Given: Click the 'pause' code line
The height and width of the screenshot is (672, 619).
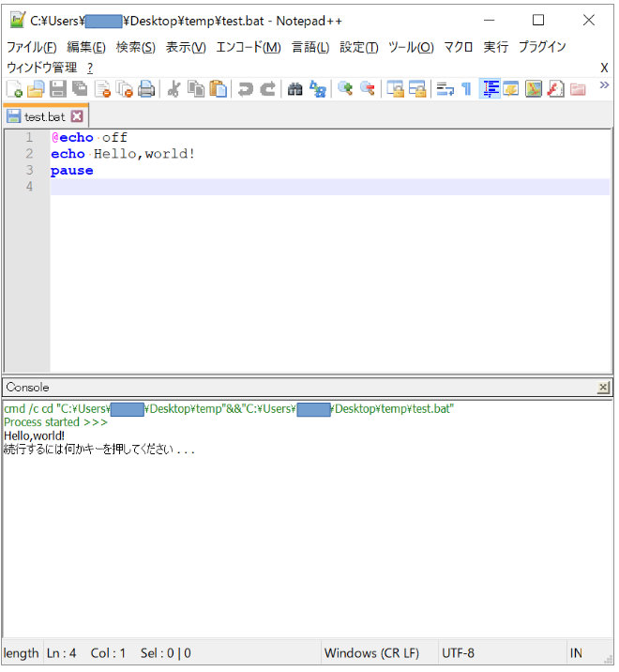Looking at the screenshot, I should [x=72, y=171].
